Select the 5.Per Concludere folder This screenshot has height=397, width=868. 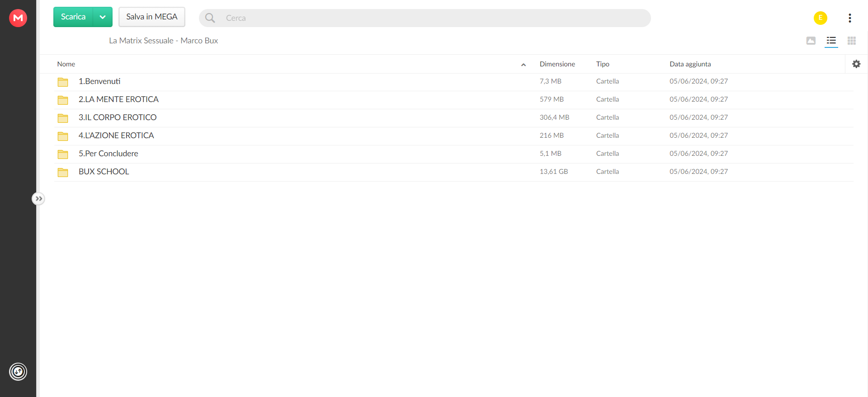click(454, 154)
